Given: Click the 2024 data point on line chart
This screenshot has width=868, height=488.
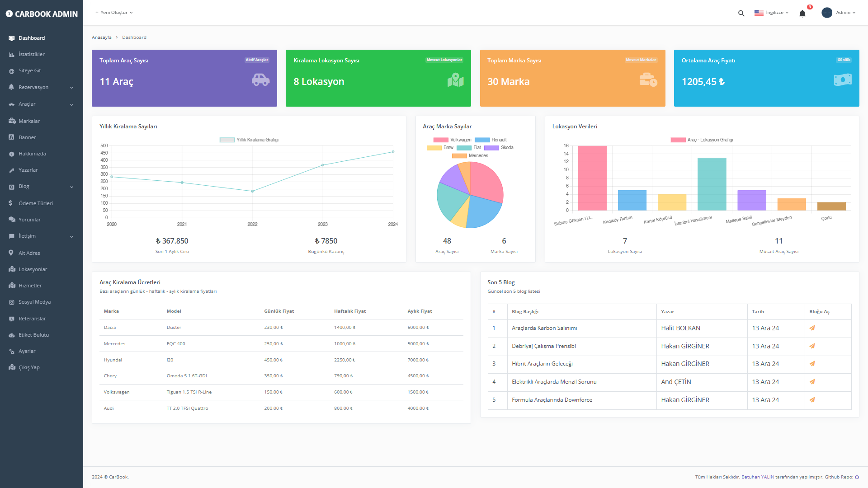Looking at the screenshot, I should coord(393,152).
